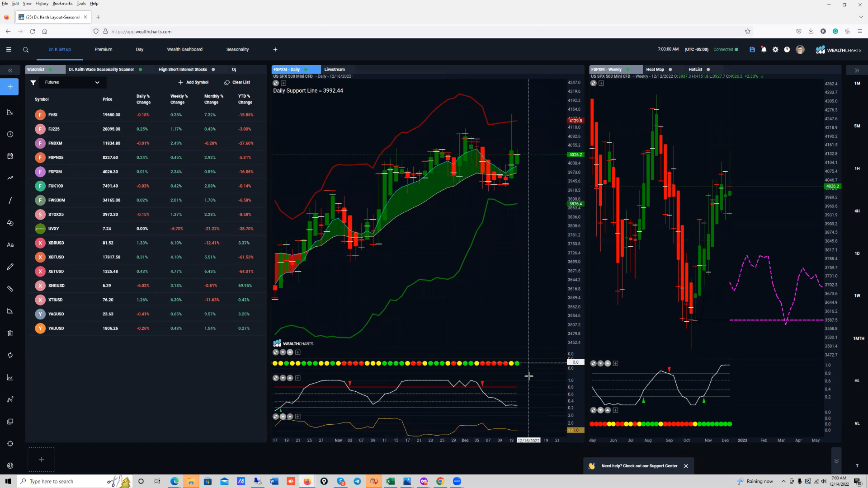Viewport: 868px width, 488px height.
Task: Click the trash delete drawings icon
Action: pyautogui.click(x=10, y=333)
